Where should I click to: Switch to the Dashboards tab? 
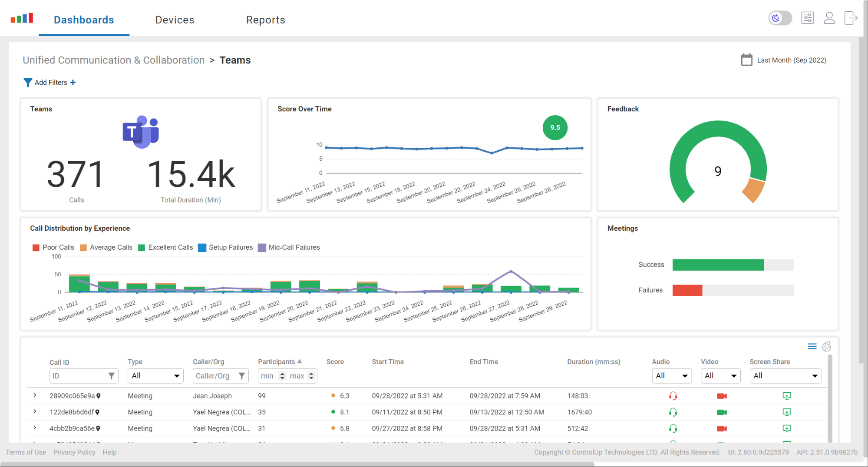[84, 20]
